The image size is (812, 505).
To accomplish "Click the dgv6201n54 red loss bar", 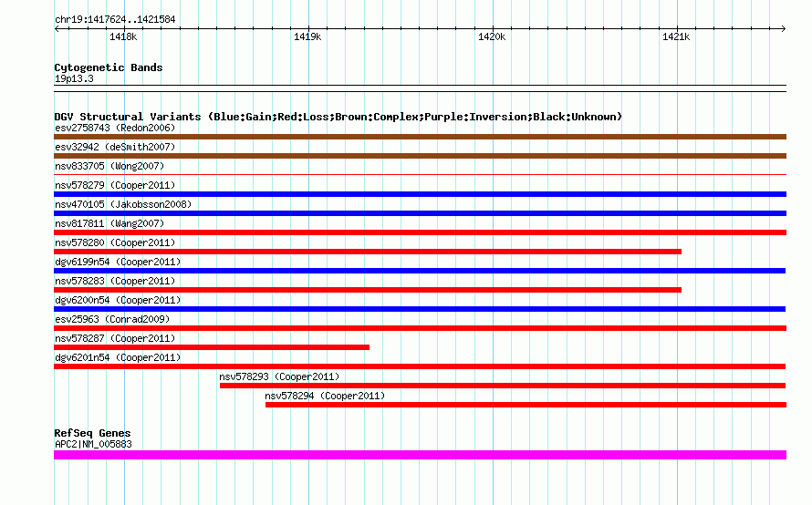I will click(x=420, y=366).
